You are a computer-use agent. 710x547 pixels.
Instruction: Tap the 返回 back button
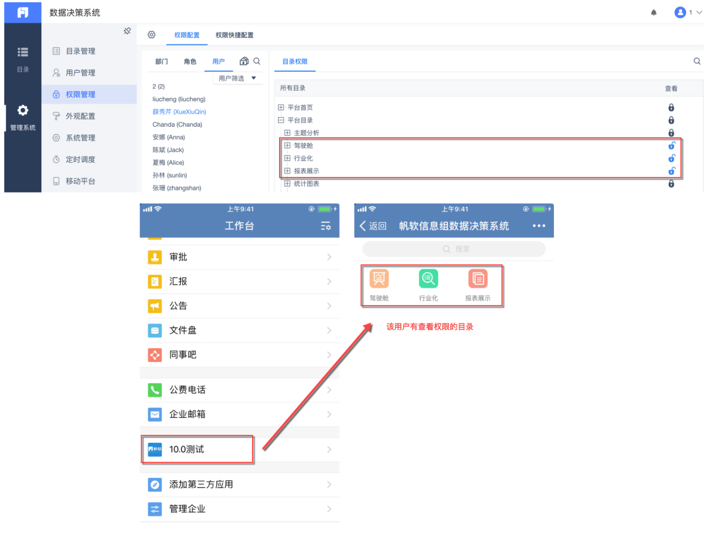[x=373, y=226]
